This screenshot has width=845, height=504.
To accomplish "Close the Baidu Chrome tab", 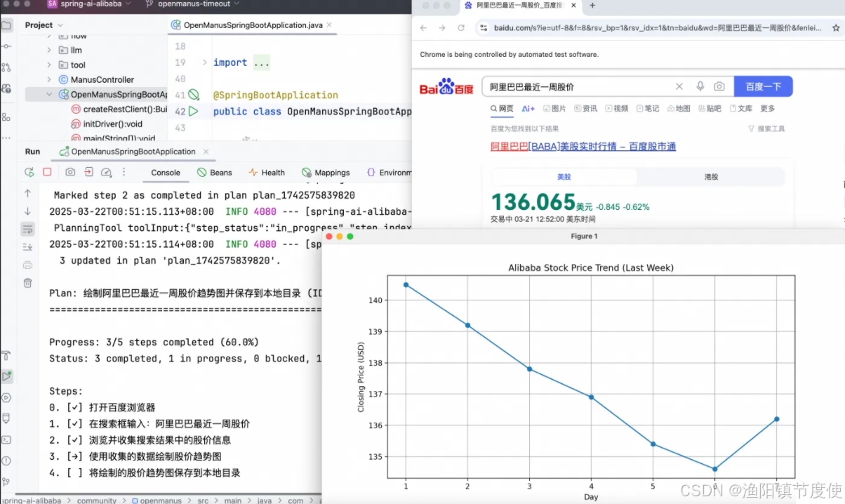I will click(x=573, y=6).
